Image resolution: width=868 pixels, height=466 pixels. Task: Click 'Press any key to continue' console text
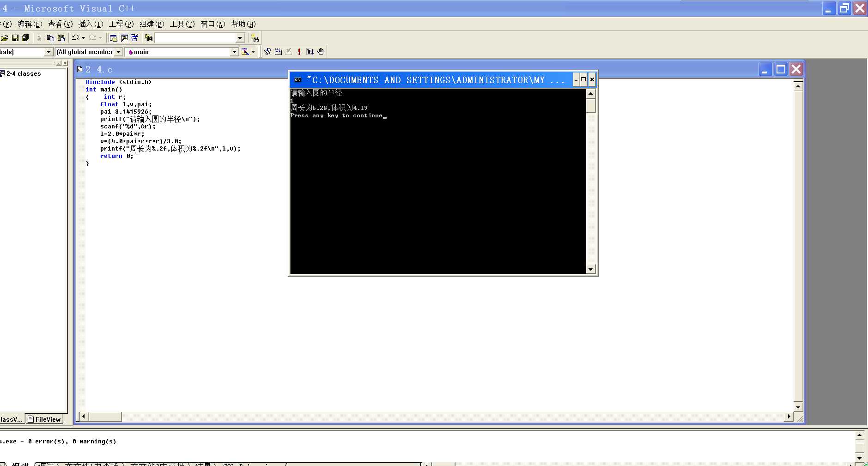click(336, 115)
